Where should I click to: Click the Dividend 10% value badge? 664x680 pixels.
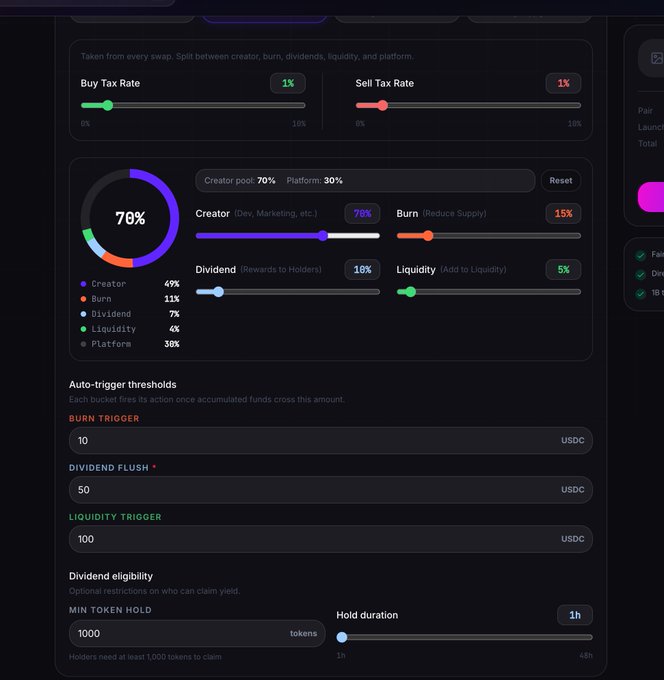[x=362, y=270]
